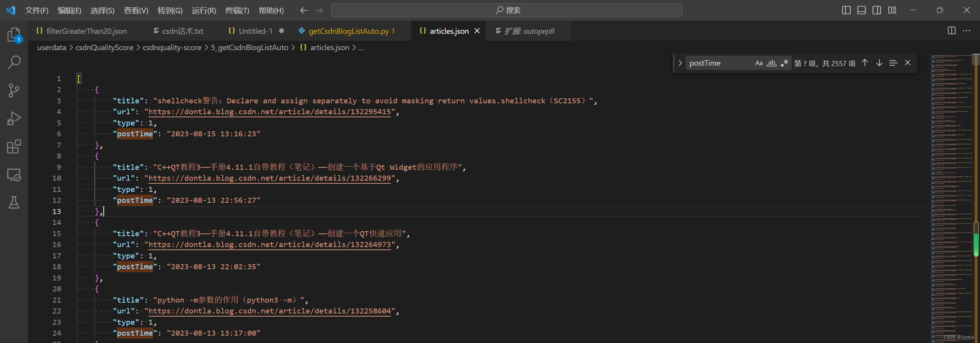The width and height of the screenshot is (980, 343).
Task: Click the breadcrumb ellipsis segment
Action: [x=361, y=48]
